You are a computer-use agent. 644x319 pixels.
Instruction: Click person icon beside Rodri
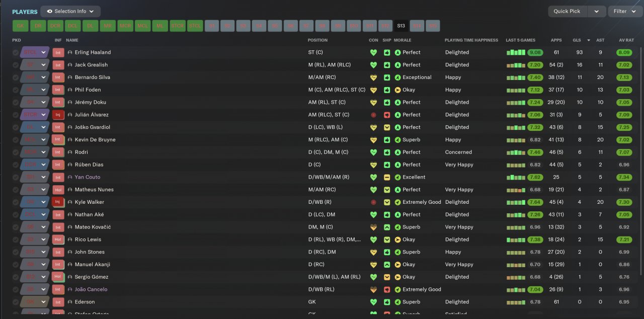pyautogui.click(x=70, y=152)
